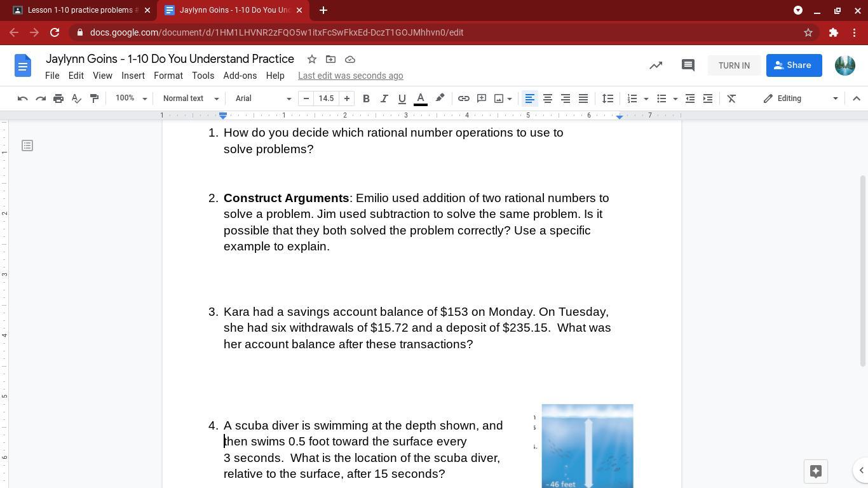Open the Normal text style dropdown

pos(191,98)
